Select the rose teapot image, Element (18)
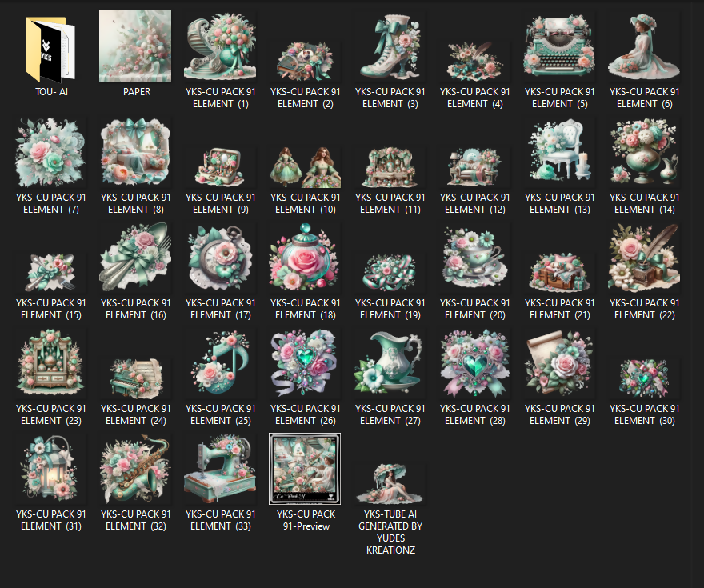This screenshot has width=704, height=588. [x=305, y=258]
